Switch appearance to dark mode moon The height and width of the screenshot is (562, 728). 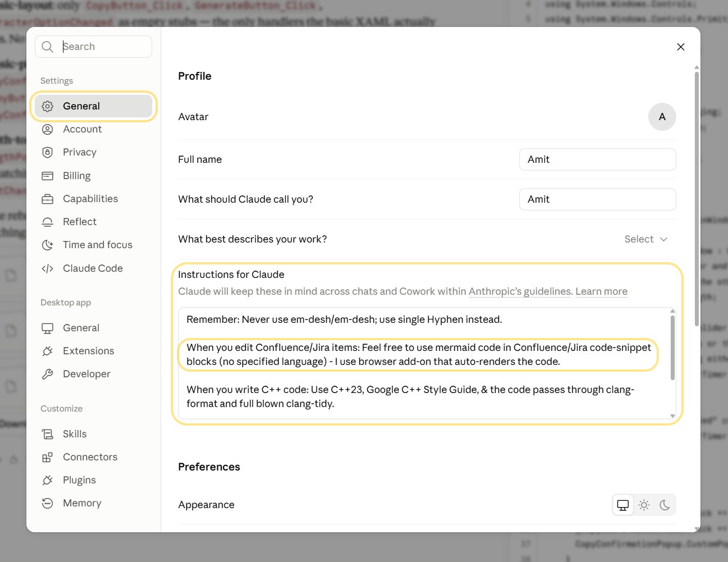click(x=665, y=505)
